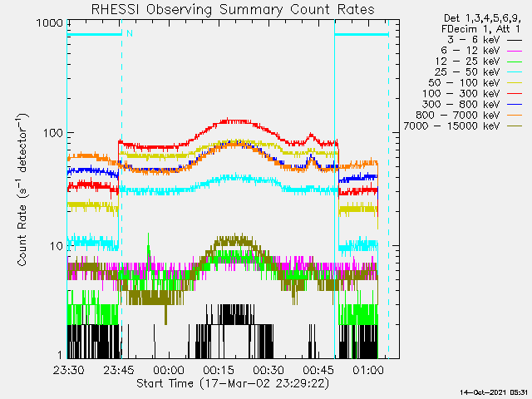
Task: Click the '1000' y-axis tick label
Action: tap(50, 22)
